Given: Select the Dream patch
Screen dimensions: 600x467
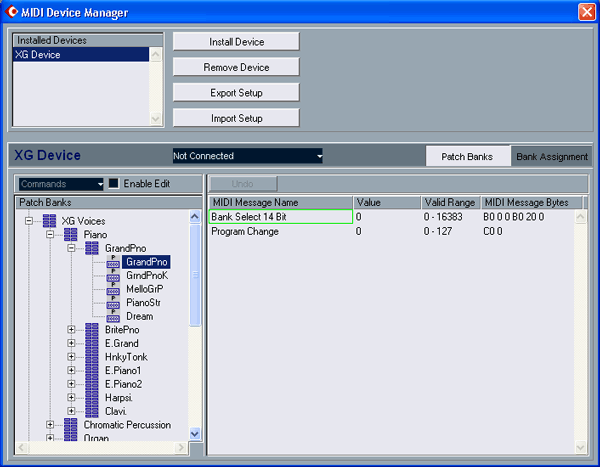Looking at the screenshot, I should point(140,316).
